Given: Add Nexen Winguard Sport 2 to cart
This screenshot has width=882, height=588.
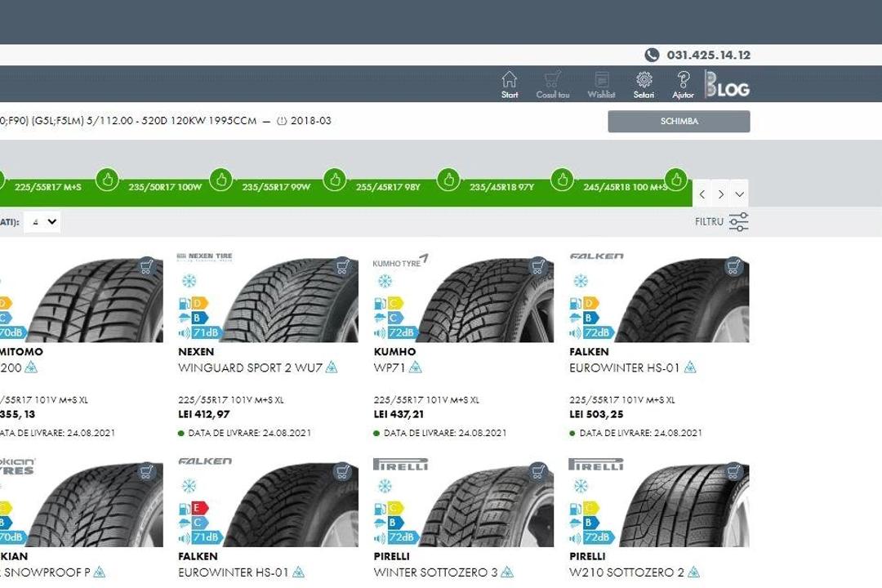Looking at the screenshot, I should 342,266.
